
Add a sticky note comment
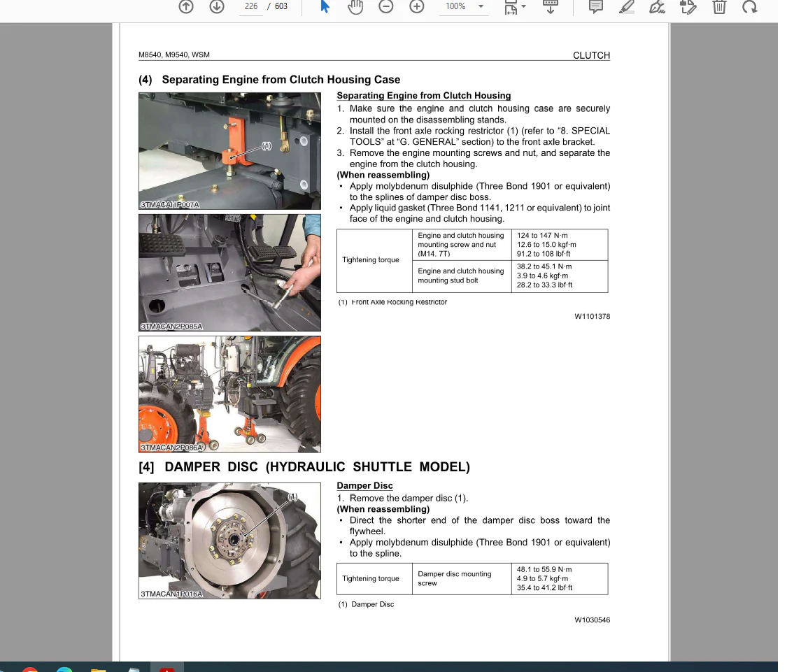pyautogui.click(x=596, y=7)
